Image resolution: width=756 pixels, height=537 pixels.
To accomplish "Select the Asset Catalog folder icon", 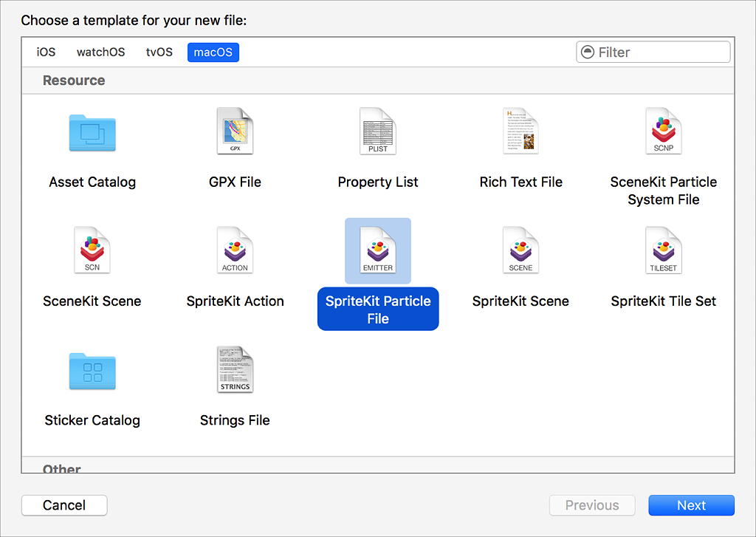I will 92,133.
